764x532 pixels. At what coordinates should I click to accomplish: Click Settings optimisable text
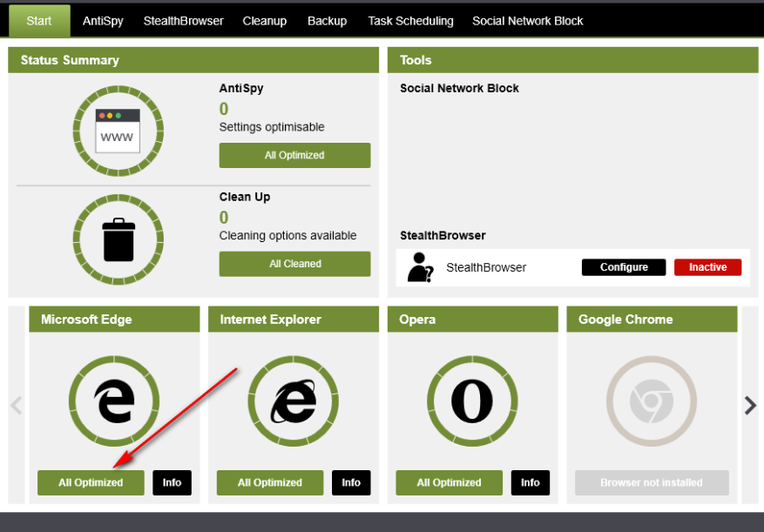click(272, 127)
